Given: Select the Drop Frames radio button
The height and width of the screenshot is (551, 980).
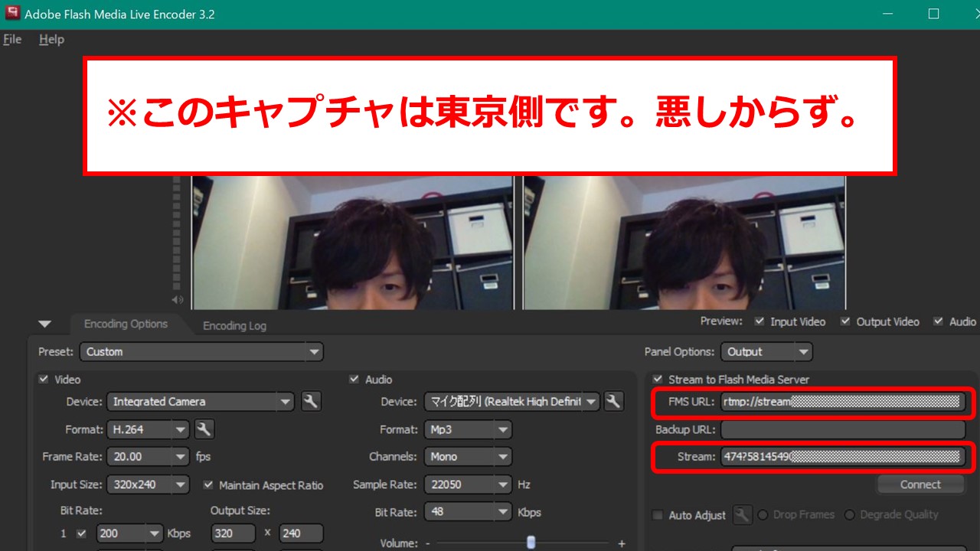Looking at the screenshot, I should pyautogui.click(x=763, y=515).
